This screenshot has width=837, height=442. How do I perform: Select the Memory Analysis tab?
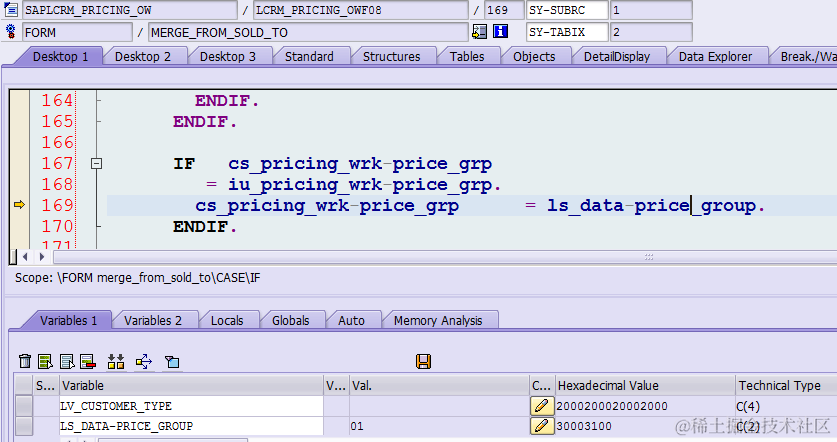click(x=438, y=320)
